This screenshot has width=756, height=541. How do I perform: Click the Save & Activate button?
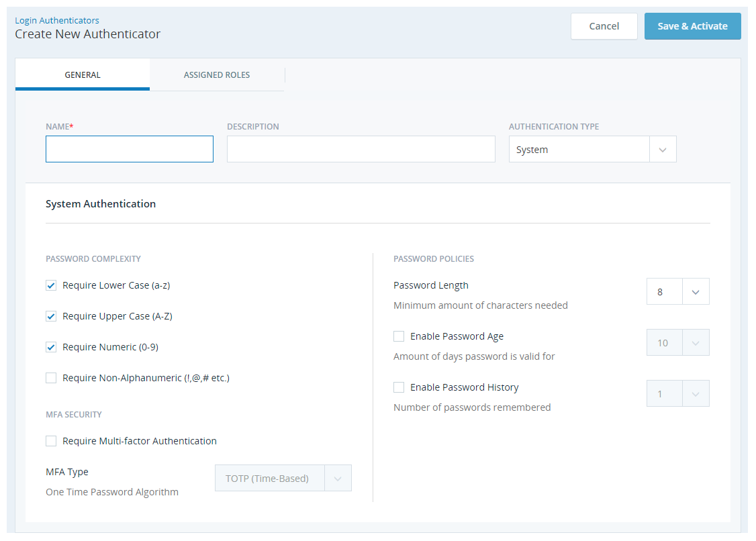point(692,26)
